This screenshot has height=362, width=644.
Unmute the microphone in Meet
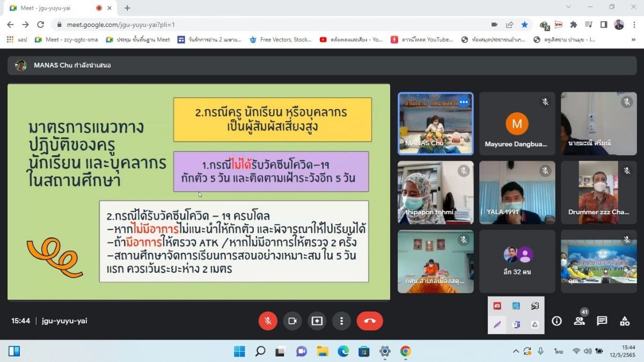point(268,321)
